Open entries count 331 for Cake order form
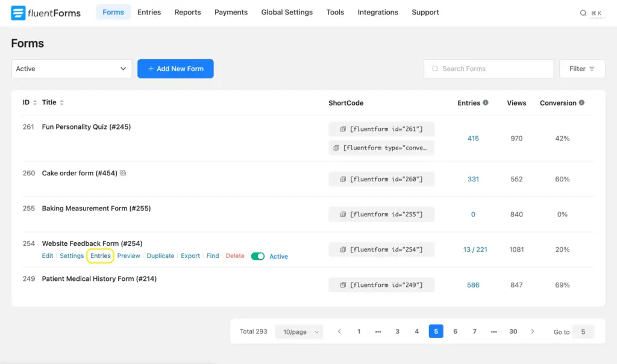 click(x=473, y=179)
